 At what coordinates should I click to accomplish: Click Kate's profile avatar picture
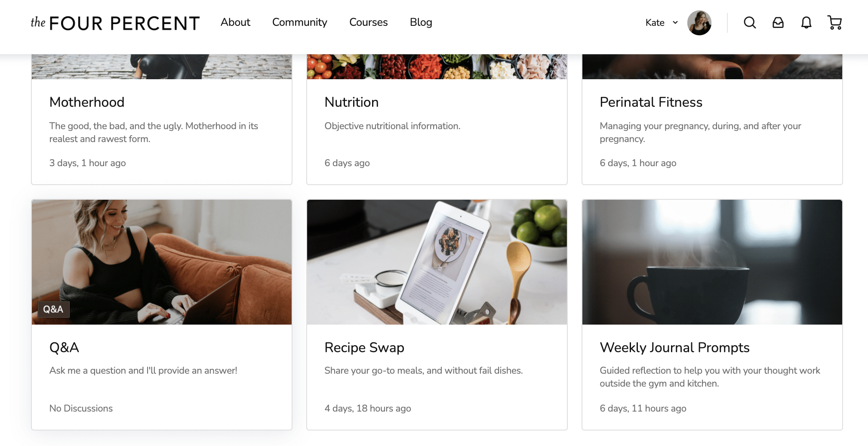pos(699,23)
